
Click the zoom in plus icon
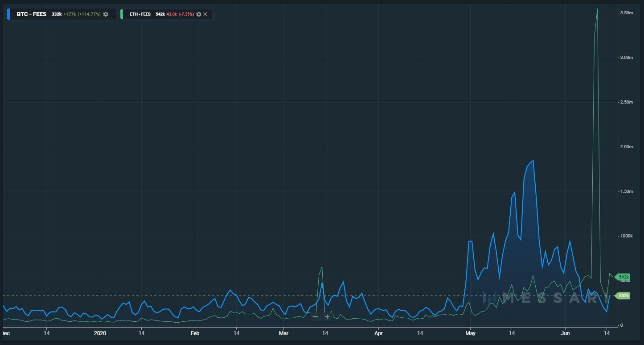click(327, 316)
